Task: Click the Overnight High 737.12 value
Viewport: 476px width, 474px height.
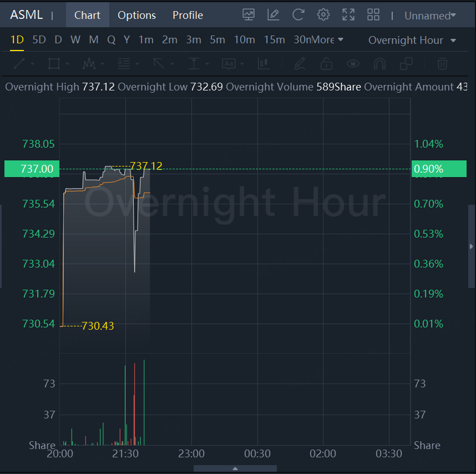Action: coord(98,87)
